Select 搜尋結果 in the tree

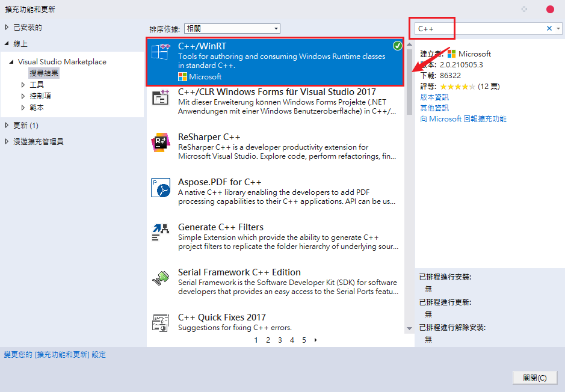(44, 73)
